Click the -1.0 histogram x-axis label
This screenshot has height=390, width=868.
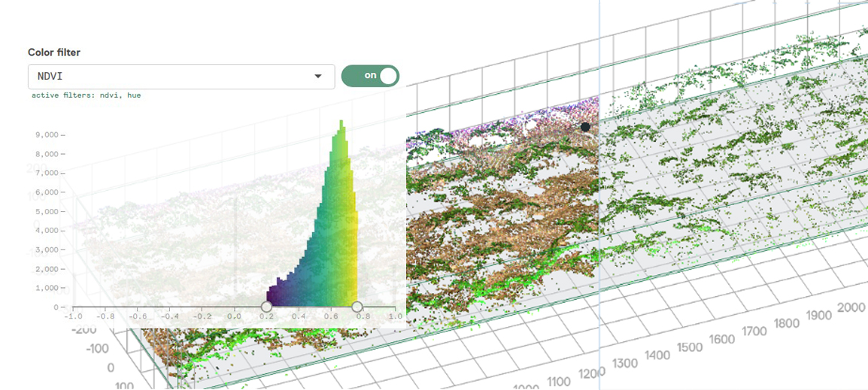[72, 317]
